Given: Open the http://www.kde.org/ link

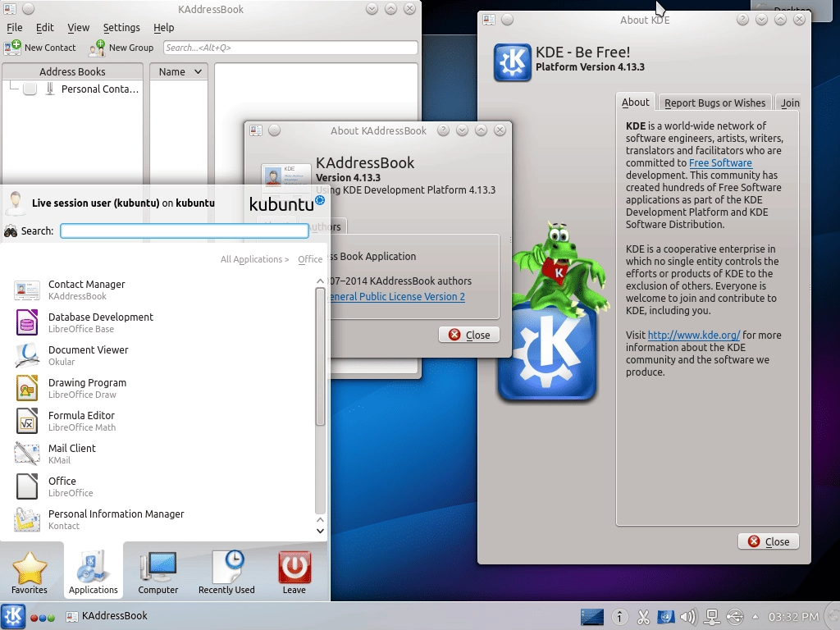Looking at the screenshot, I should [x=693, y=335].
